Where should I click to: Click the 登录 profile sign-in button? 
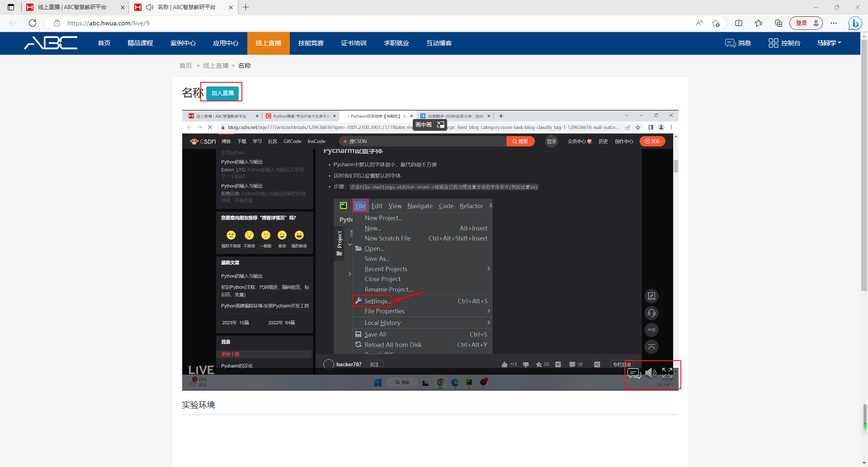pos(806,23)
